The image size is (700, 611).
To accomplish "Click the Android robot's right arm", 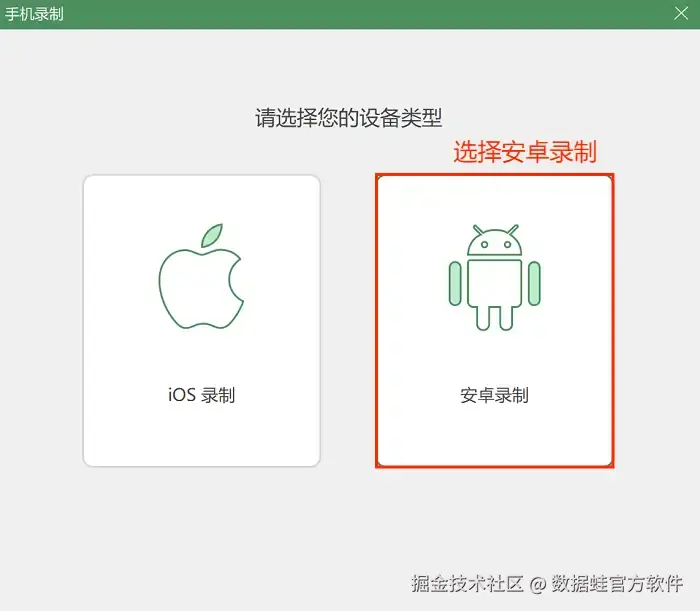I will tap(534, 284).
